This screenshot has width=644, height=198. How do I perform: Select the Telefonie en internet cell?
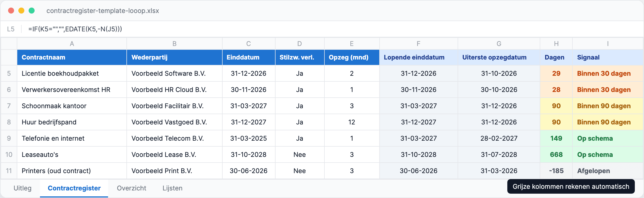[x=72, y=138]
